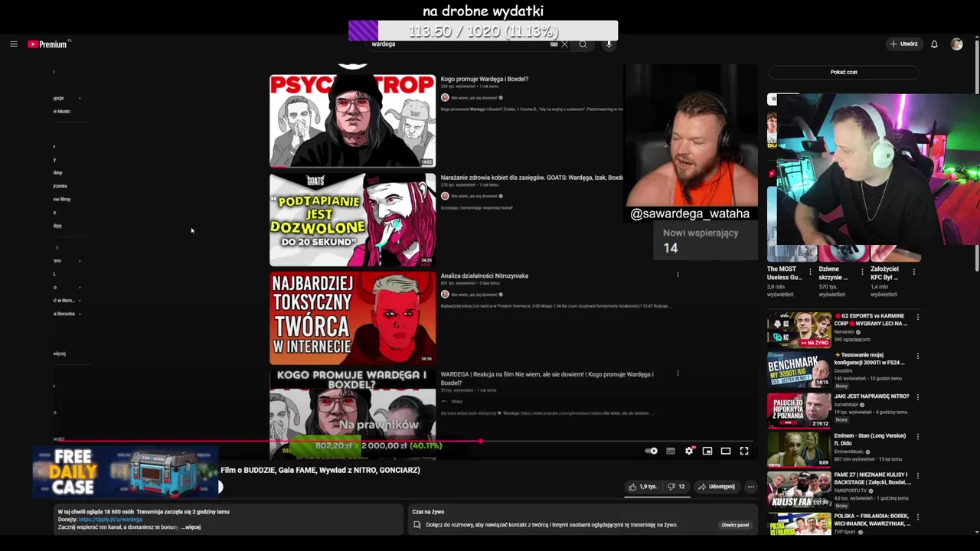Open KULISY FAME 27 thumbnail
980x551 pixels.
799,489
